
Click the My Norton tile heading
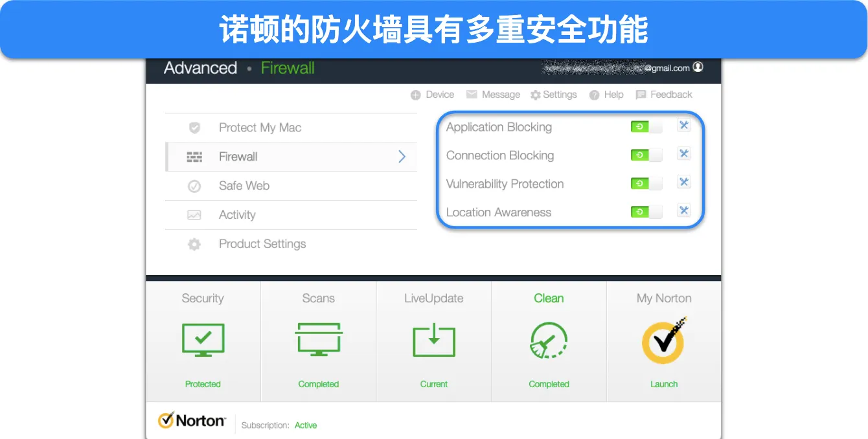coord(664,298)
